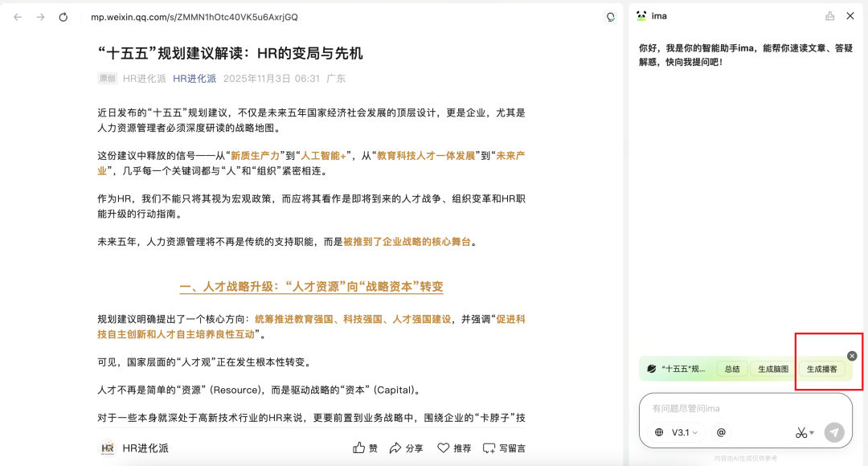Toggle the globe web search icon
868x466 pixels.
point(659,432)
